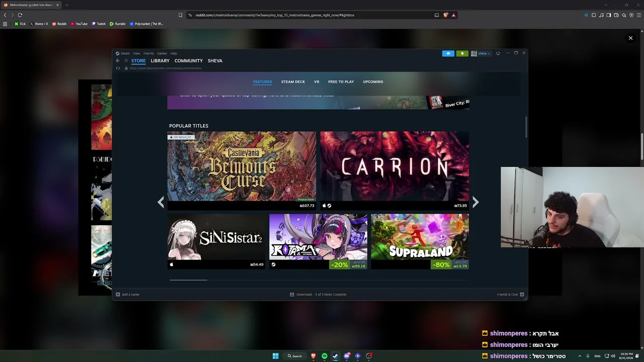Open Steam notifications bell

(x=462, y=53)
